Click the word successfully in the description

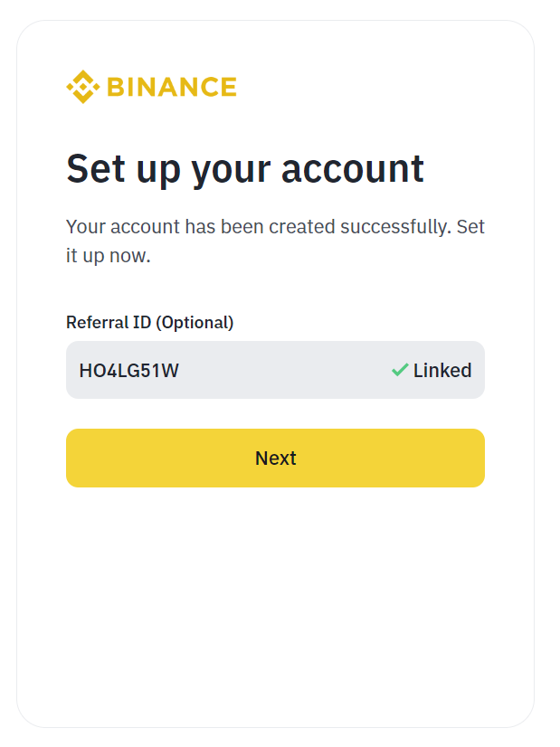(x=395, y=227)
